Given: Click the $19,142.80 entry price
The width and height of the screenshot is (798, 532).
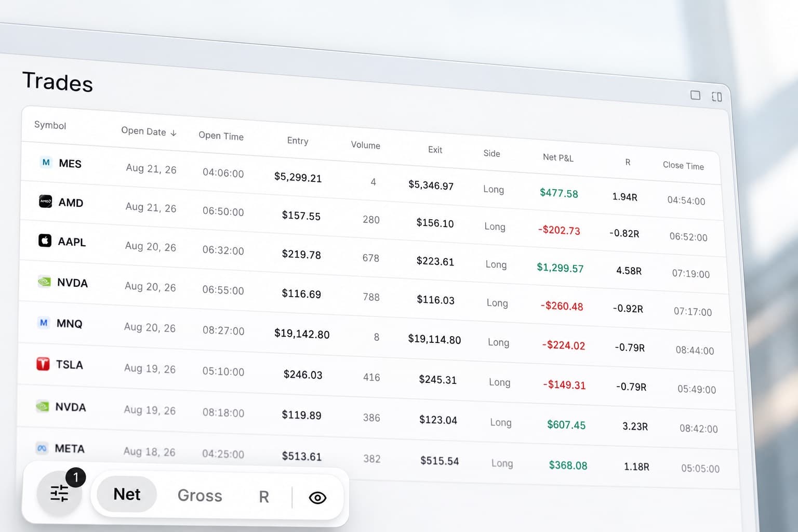Looking at the screenshot, I should point(302,334).
